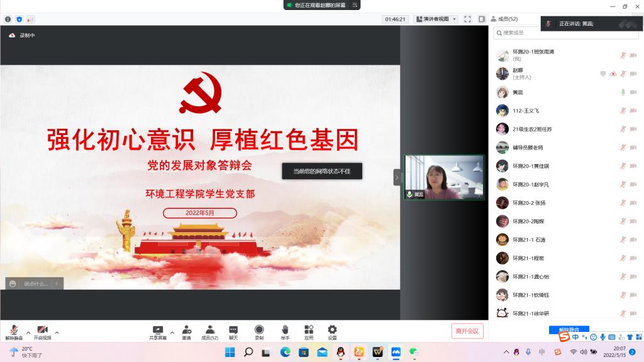The image size is (644, 362).
Task: Click the 成员(52) panel header
Action: [x=504, y=19]
